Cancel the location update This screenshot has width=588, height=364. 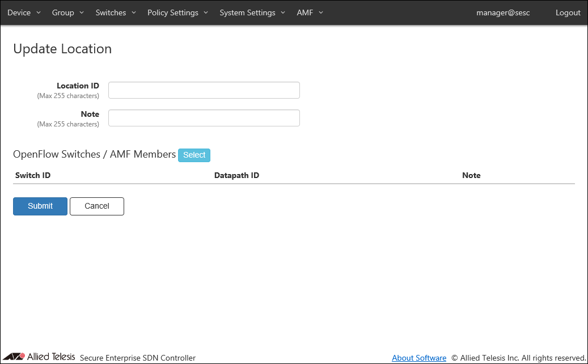click(97, 206)
